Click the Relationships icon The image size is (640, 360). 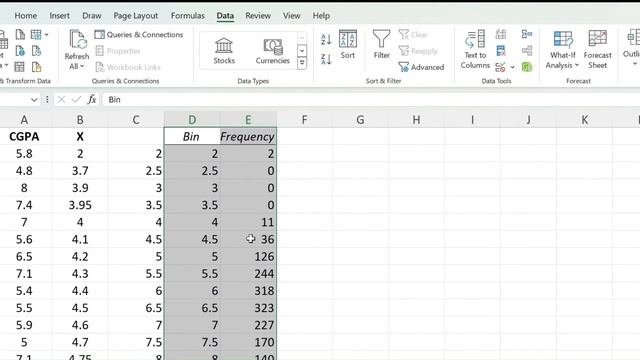(x=527, y=51)
